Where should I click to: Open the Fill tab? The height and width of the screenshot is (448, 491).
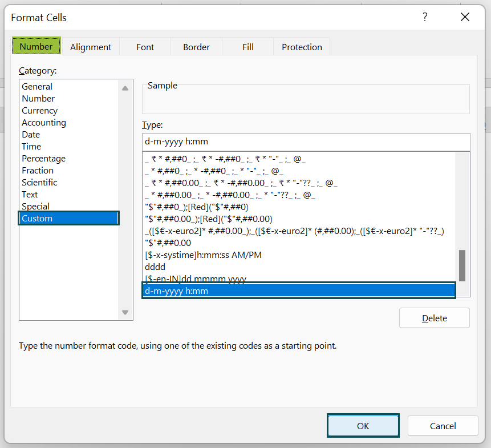click(x=247, y=47)
